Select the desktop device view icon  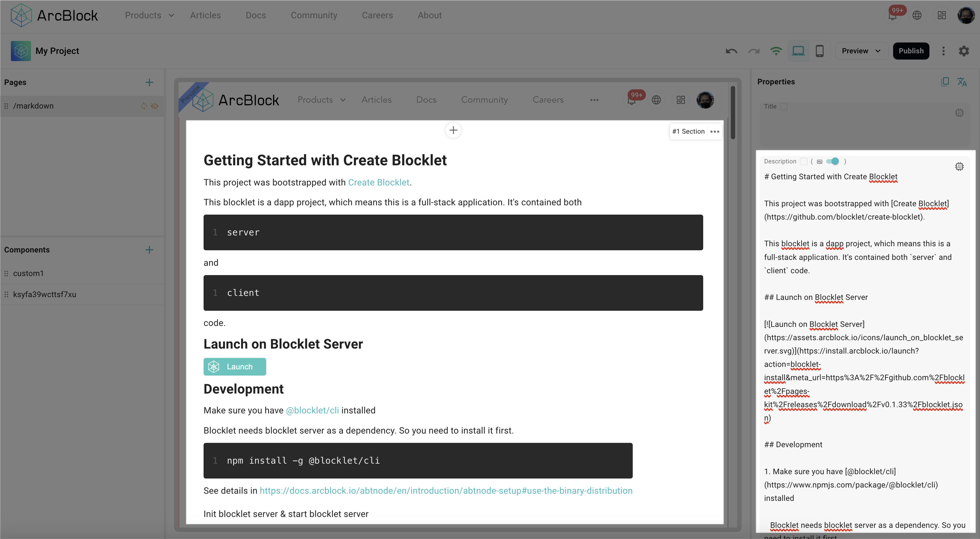pos(798,51)
